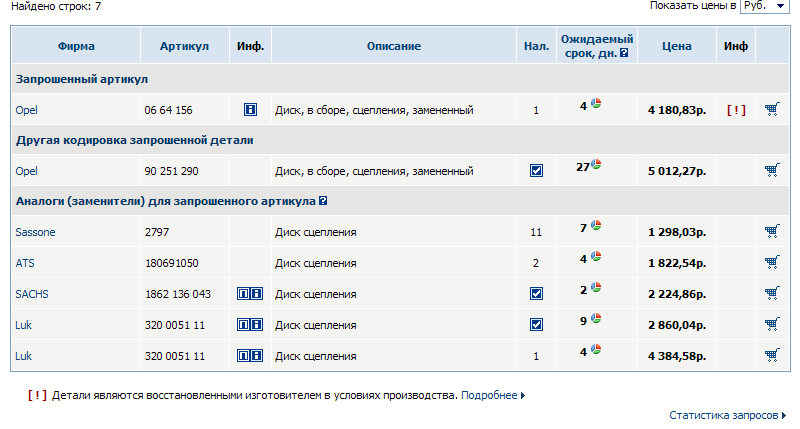Click help icon next to Аналоги heading
800x429 pixels.
coord(323,201)
